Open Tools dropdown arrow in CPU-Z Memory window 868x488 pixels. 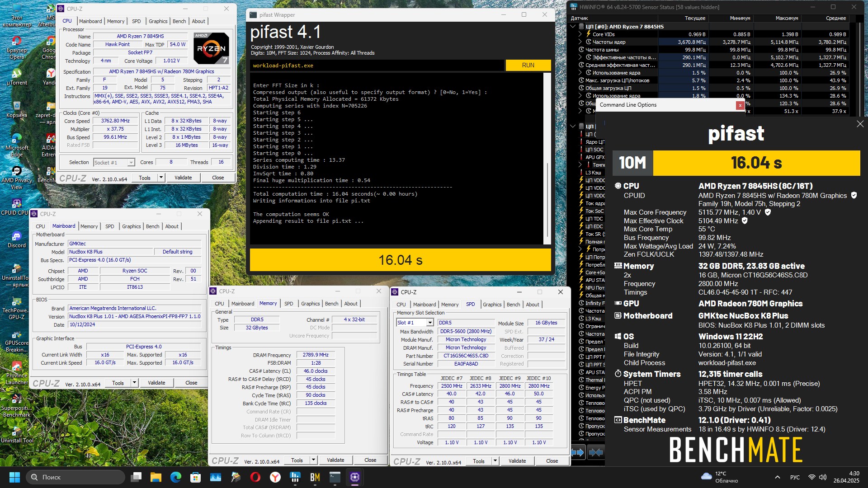point(313,460)
